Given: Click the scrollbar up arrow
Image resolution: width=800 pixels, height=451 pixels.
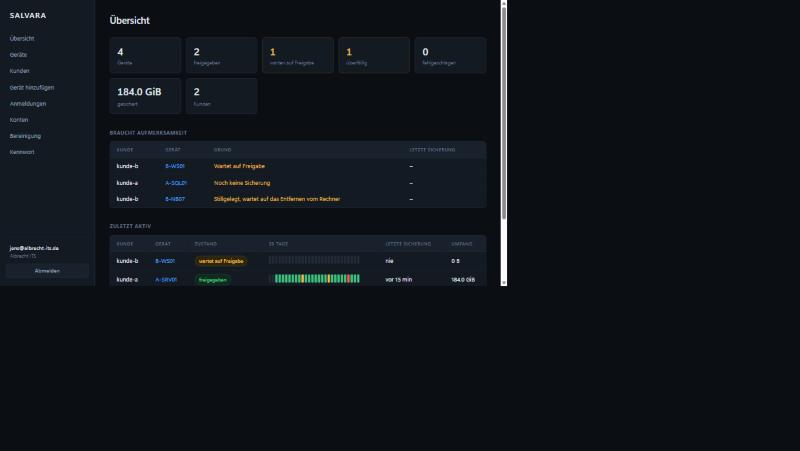Looking at the screenshot, I should click(x=504, y=3).
